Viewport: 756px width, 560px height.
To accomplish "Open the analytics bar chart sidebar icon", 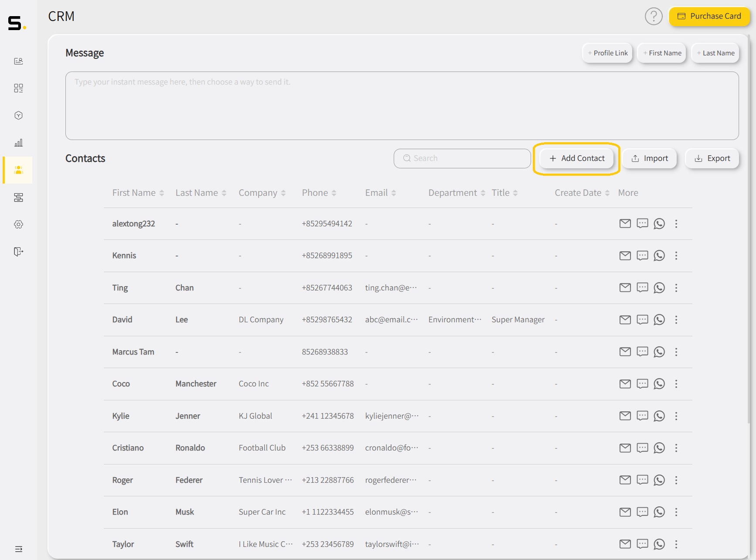I will pos(18,143).
